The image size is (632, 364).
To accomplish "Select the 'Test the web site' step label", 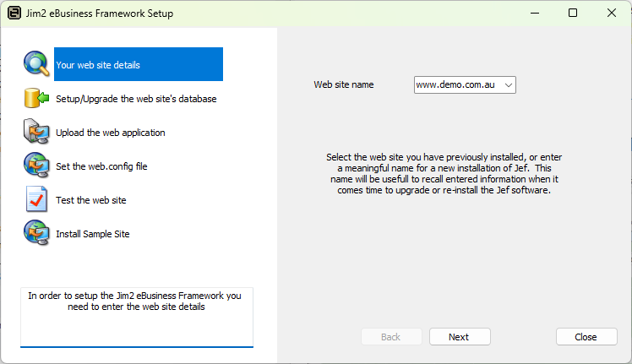I will (91, 200).
